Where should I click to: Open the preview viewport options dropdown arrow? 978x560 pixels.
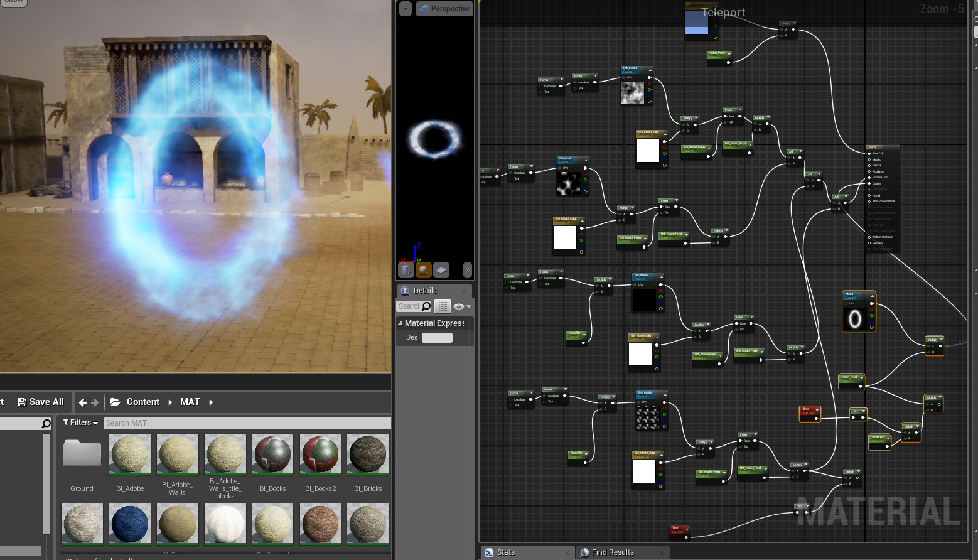click(x=406, y=9)
